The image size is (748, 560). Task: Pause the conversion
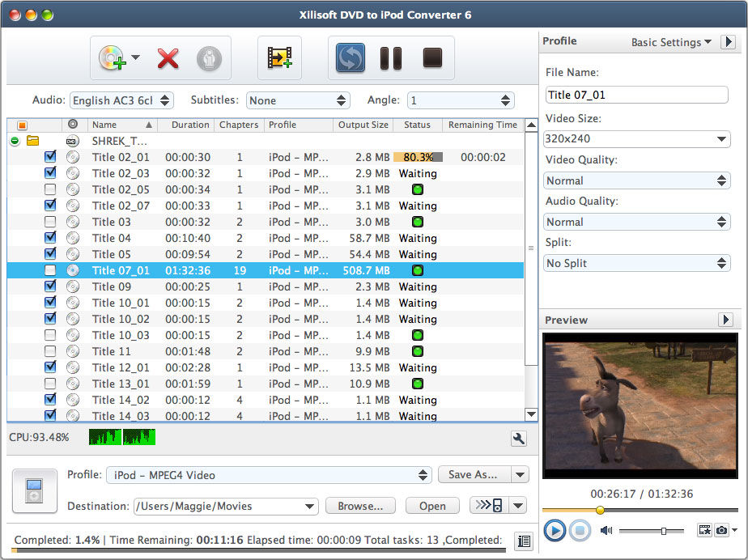(391, 58)
